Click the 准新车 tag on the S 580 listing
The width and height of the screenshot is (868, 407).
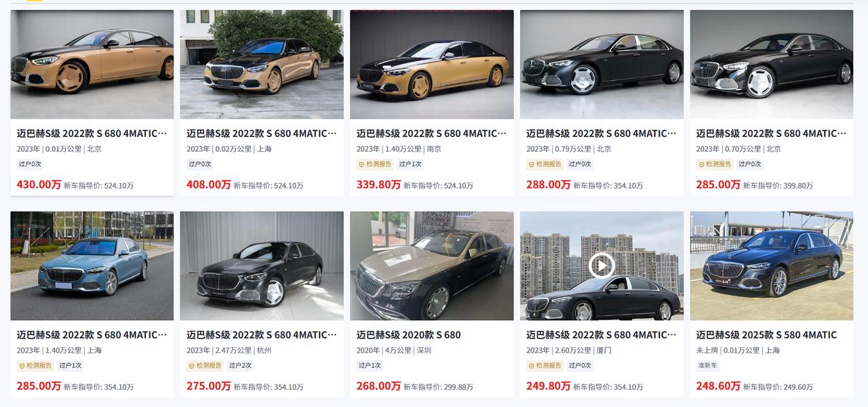(708, 366)
